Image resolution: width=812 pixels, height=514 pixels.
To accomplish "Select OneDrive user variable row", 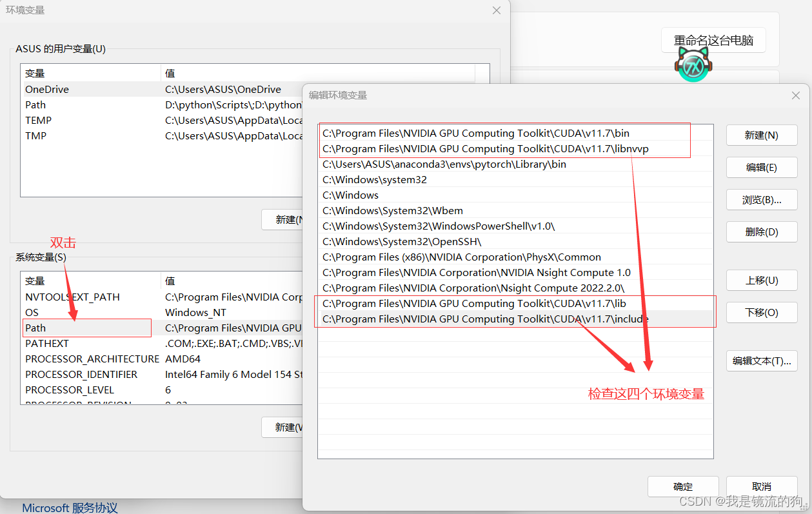I will click(162, 90).
